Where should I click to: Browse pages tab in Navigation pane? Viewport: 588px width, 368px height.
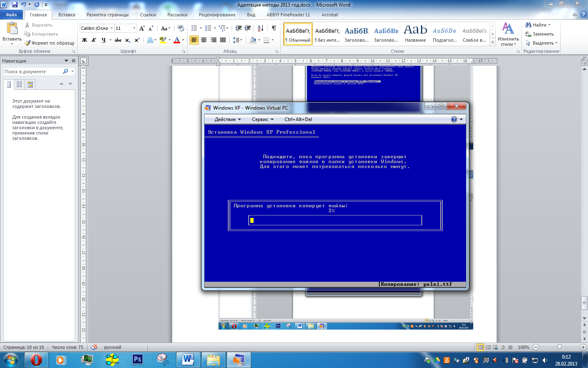click(x=19, y=84)
